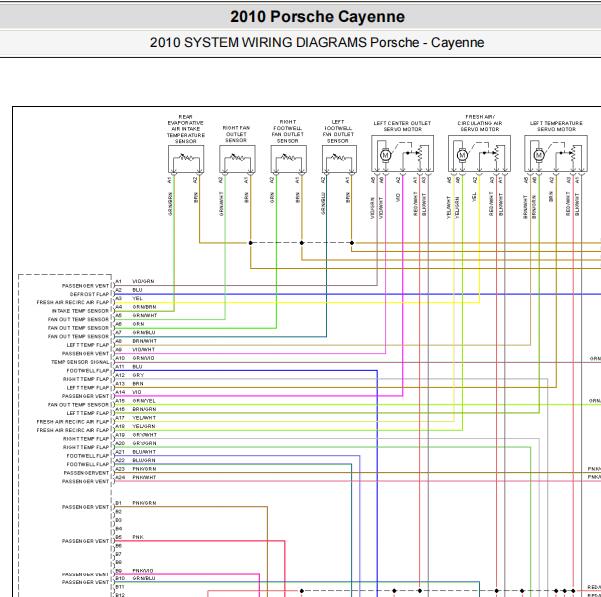
Task: Click pin A13 wire color "BRN"
Action: 138,384
